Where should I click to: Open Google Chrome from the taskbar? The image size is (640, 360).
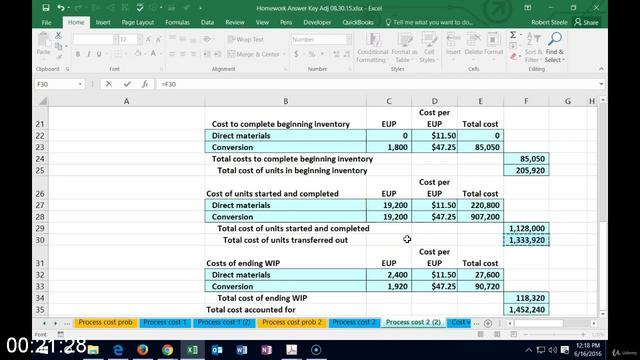coord(167,350)
